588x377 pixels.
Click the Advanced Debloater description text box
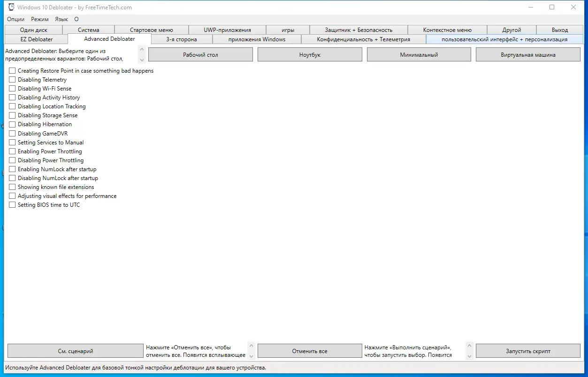coord(71,54)
